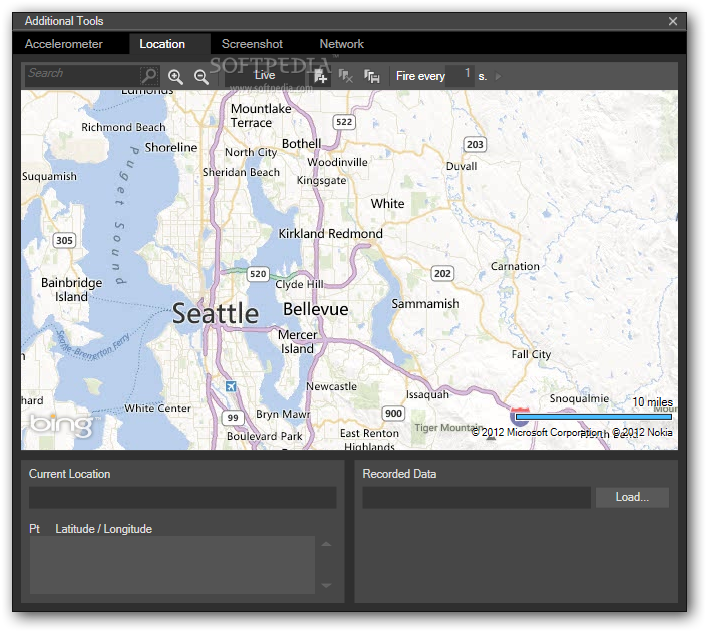The height and width of the screenshot is (632, 707).
Task: Click Issaquah on the map
Action: coord(427,394)
